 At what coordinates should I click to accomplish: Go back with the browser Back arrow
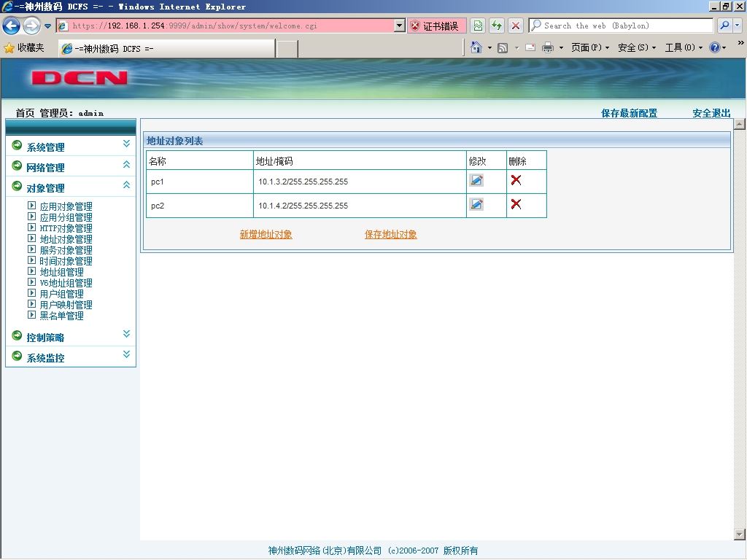pos(11,26)
